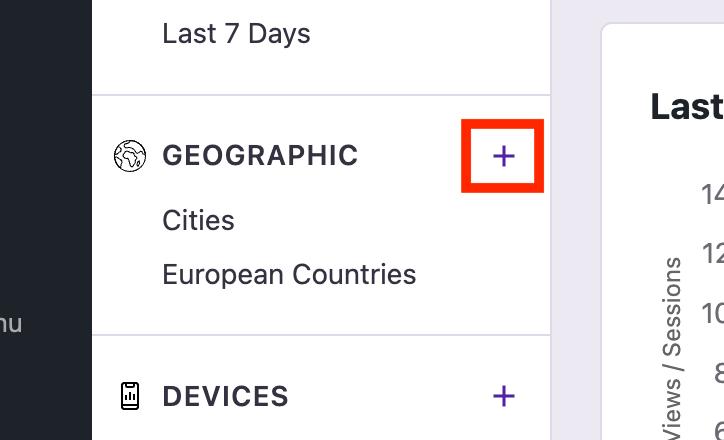The width and height of the screenshot is (724, 440).
Task: Click the globe icon next to GEOGRAPHIC
Action: (x=130, y=156)
